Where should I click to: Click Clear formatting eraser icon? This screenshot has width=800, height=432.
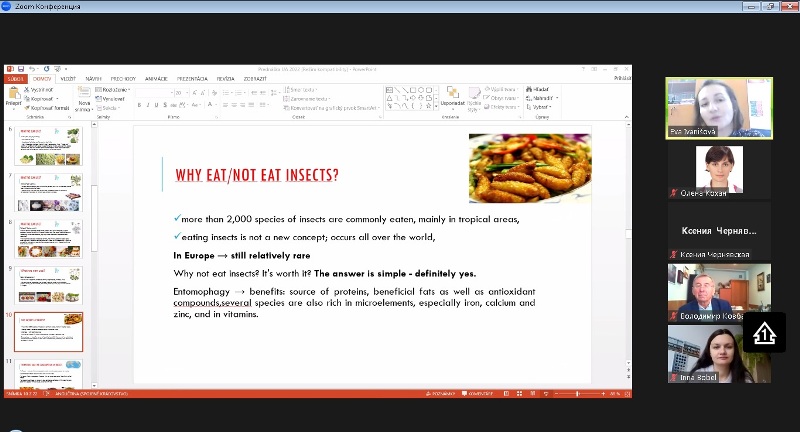click(x=214, y=93)
